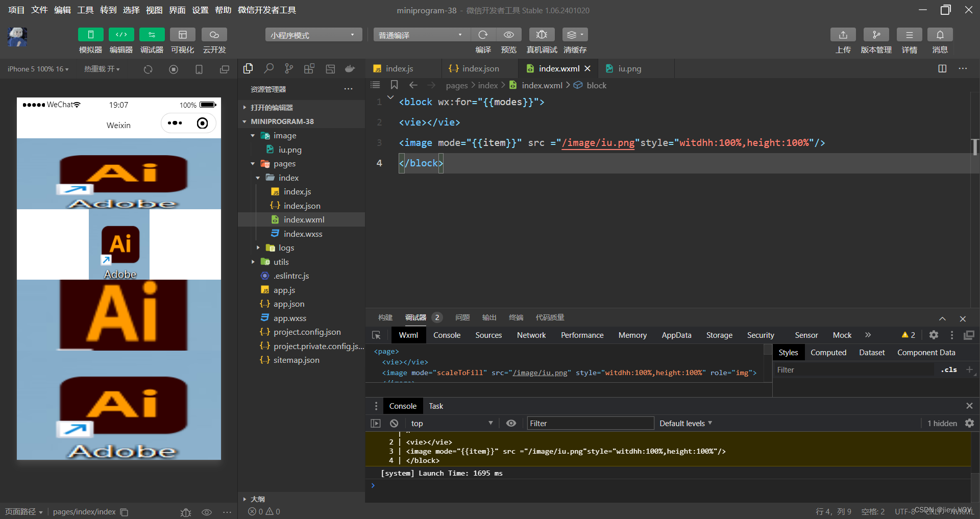
Task: Switch to the Console devtools tab
Action: [447, 335]
